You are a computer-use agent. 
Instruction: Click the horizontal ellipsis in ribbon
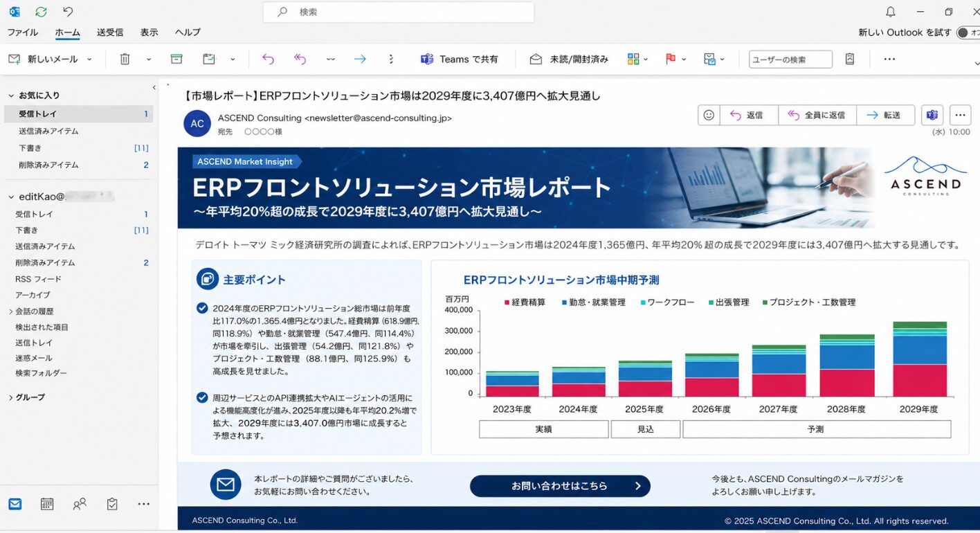(889, 59)
